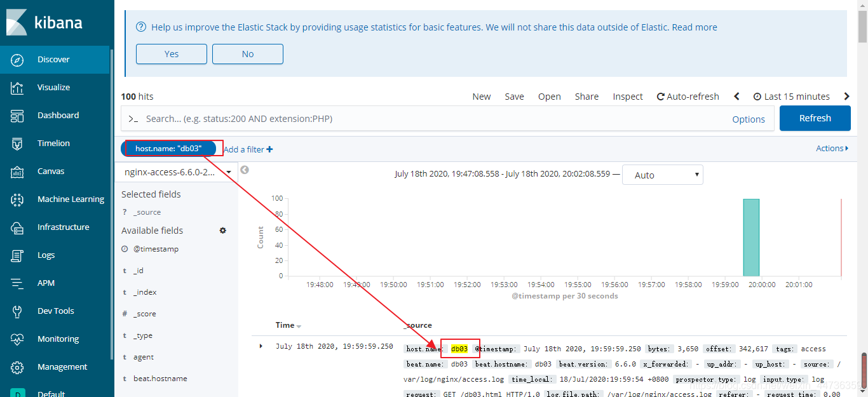This screenshot has height=397, width=868.
Task: Click the Save menu item
Action: (x=515, y=97)
